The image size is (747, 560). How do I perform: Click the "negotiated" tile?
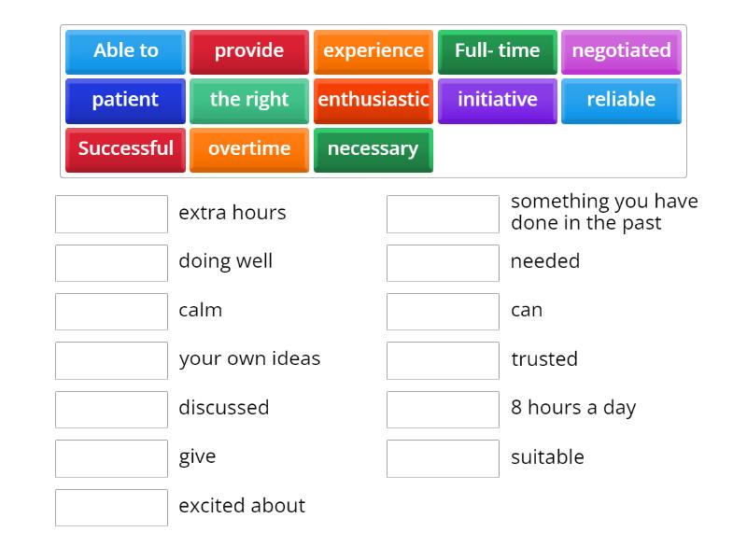click(x=621, y=51)
